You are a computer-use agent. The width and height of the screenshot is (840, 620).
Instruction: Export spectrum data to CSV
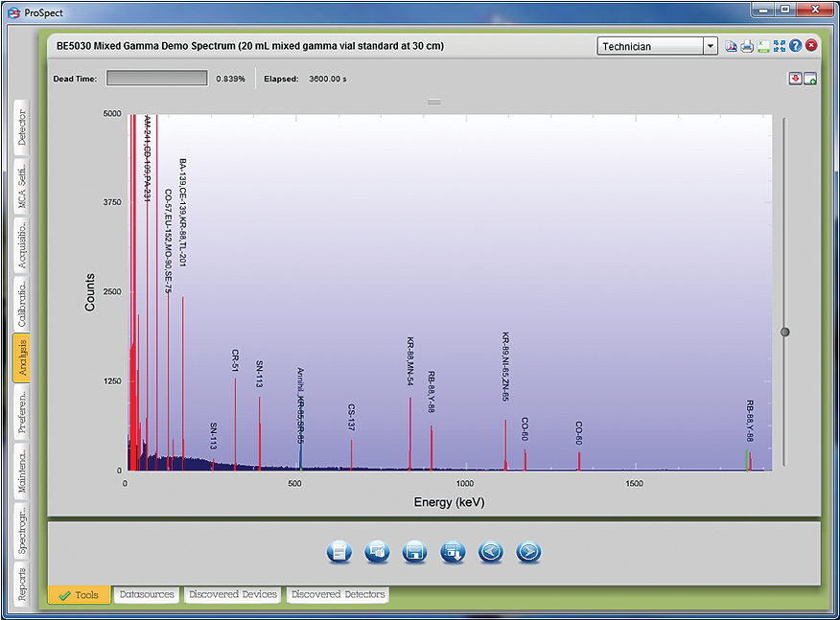763,45
